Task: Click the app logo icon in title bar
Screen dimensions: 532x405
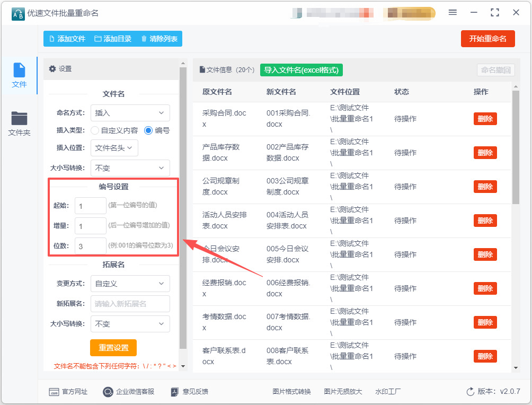Action: click(x=18, y=14)
